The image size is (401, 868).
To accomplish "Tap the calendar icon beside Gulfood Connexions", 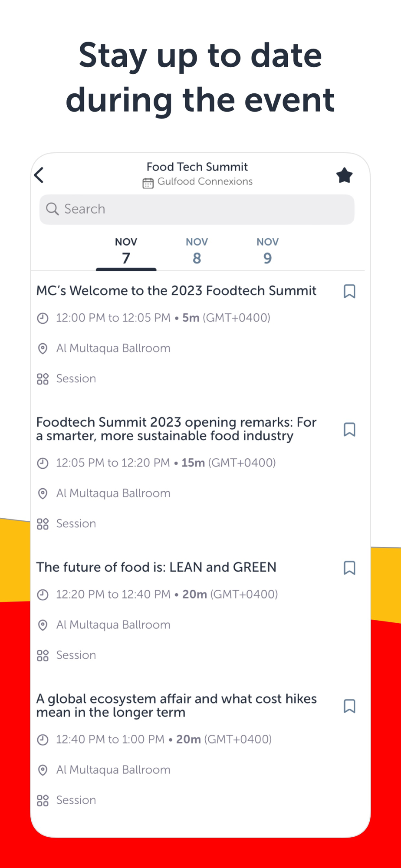I will (x=148, y=183).
